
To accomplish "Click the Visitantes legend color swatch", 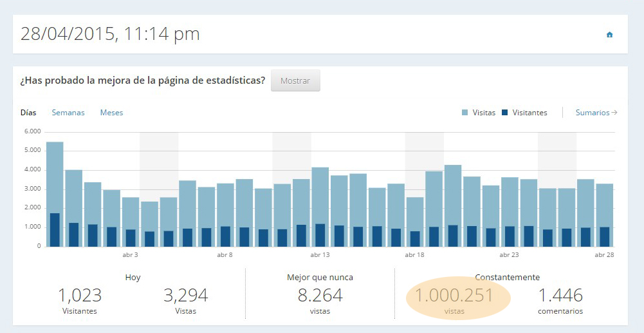I will click(505, 113).
